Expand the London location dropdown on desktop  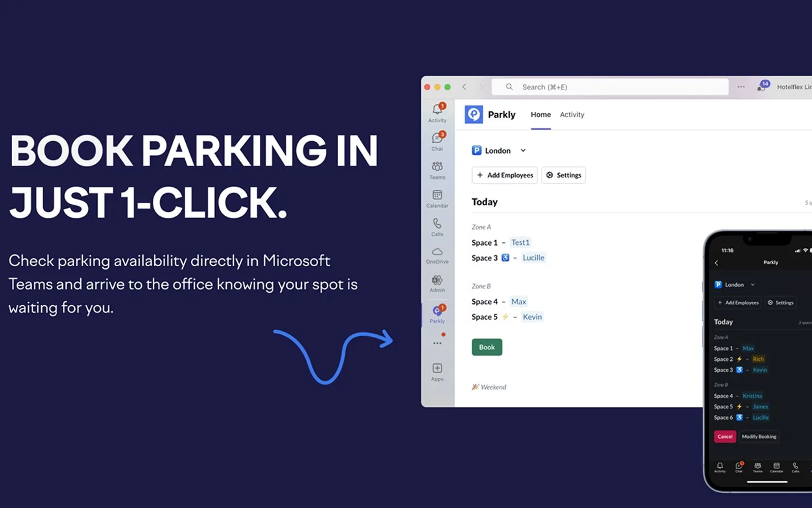(499, 150)
